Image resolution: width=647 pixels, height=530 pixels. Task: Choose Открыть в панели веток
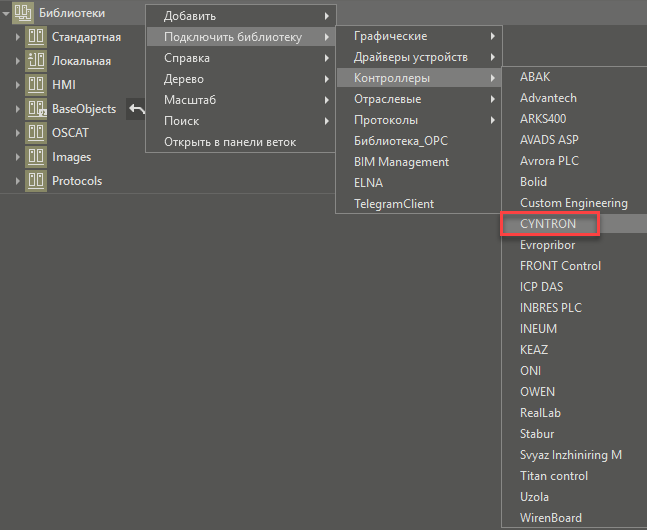pos(241,142)
